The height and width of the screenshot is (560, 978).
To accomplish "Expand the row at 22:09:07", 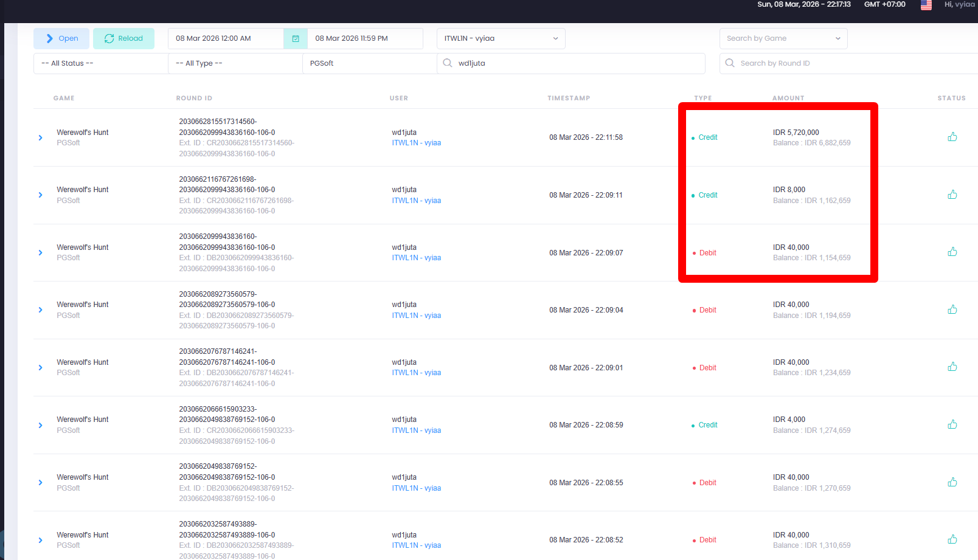I will (41, 252).
